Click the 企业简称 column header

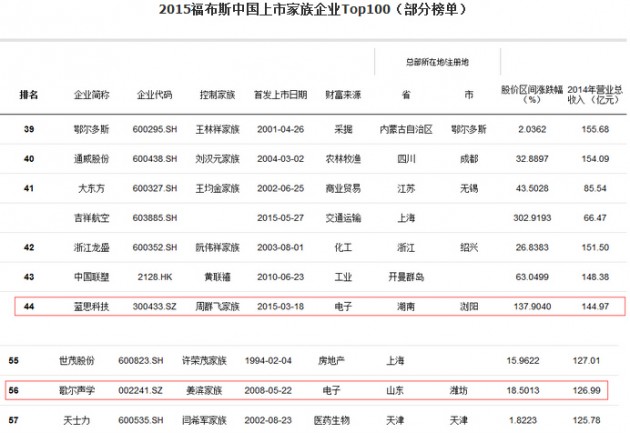tap(92, 95)
